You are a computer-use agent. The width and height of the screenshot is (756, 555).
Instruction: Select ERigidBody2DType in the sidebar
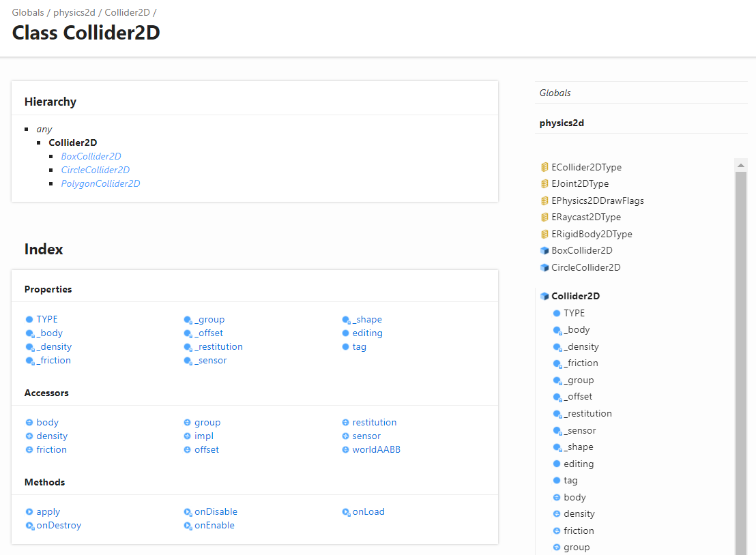[x=592, y=234]
